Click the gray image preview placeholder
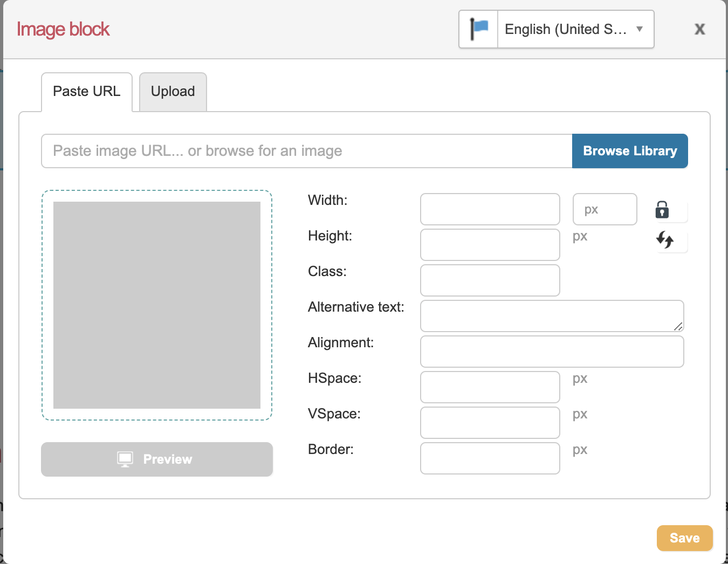This screenshot has height=564, width=728. click(157, 305)
